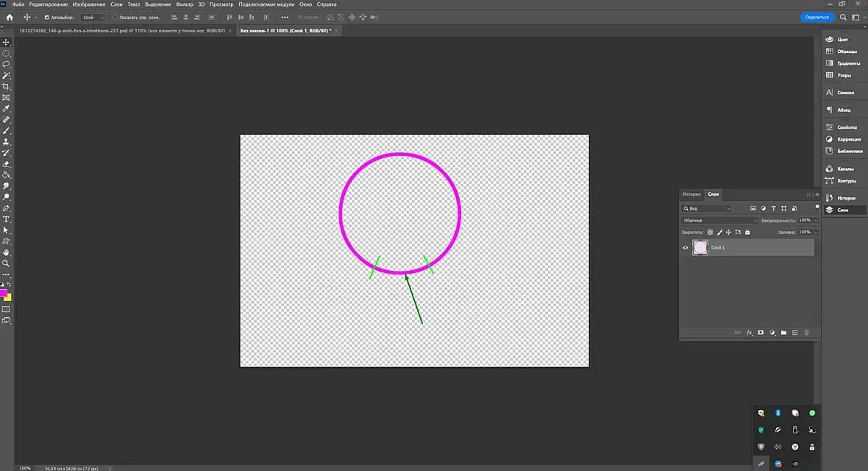Turn layer filtering switch on or off
This screenshot has width=868, height=471.
pyautogui.click(x=817, y=208)
